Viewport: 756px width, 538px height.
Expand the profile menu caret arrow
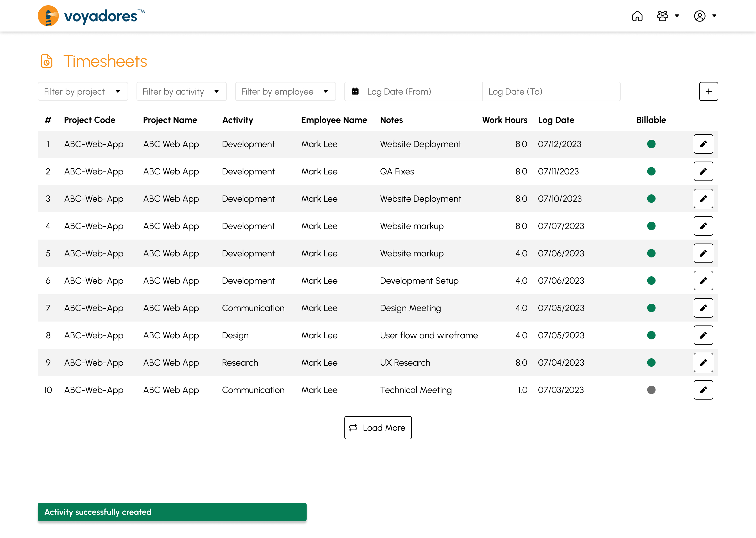(714, 16)
